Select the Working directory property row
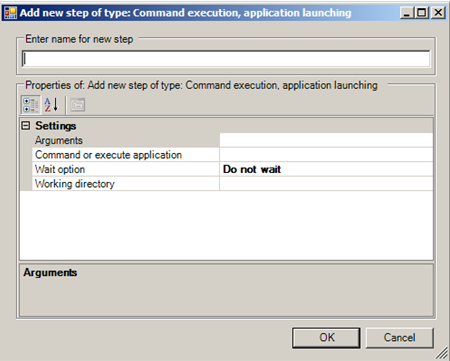Viewport: 450px width, 361px height. 126,184
